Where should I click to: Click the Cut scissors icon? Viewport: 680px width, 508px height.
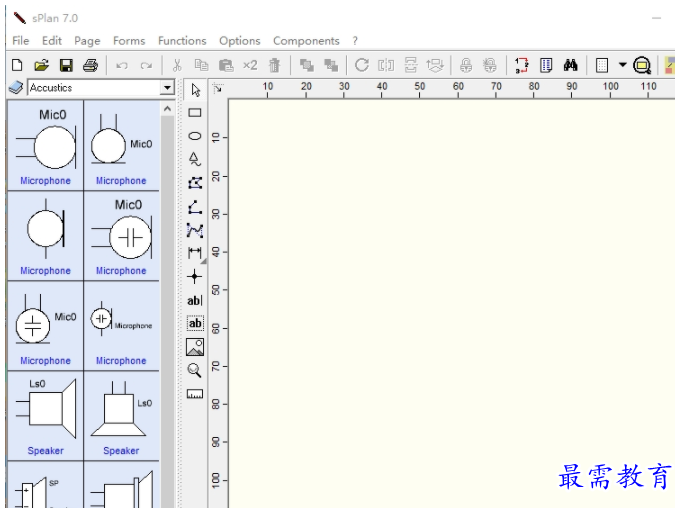[177, 66]
